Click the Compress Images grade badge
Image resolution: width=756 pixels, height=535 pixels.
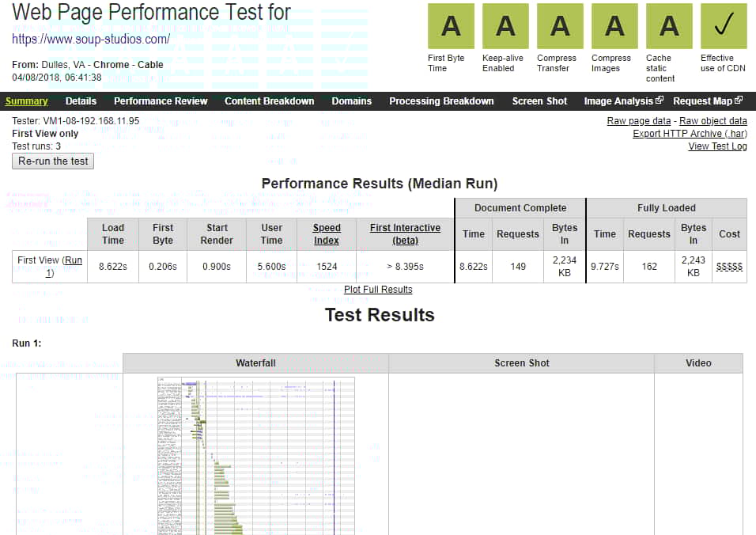(x=614, y=26)
